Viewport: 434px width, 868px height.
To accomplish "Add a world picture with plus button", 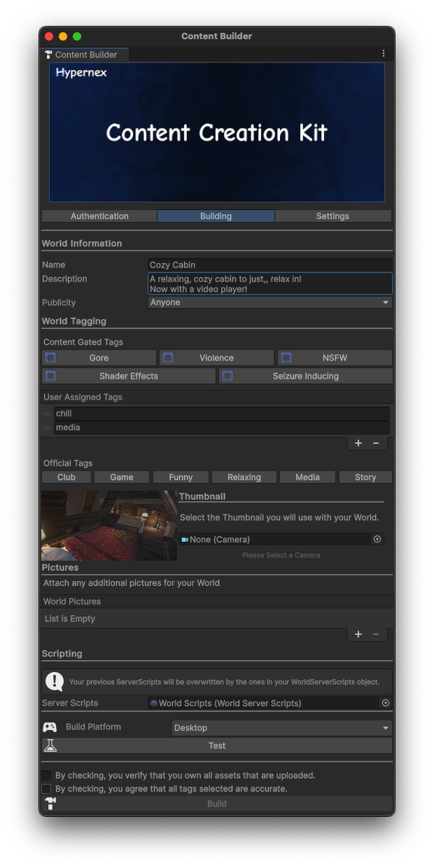I will point(358,634).
